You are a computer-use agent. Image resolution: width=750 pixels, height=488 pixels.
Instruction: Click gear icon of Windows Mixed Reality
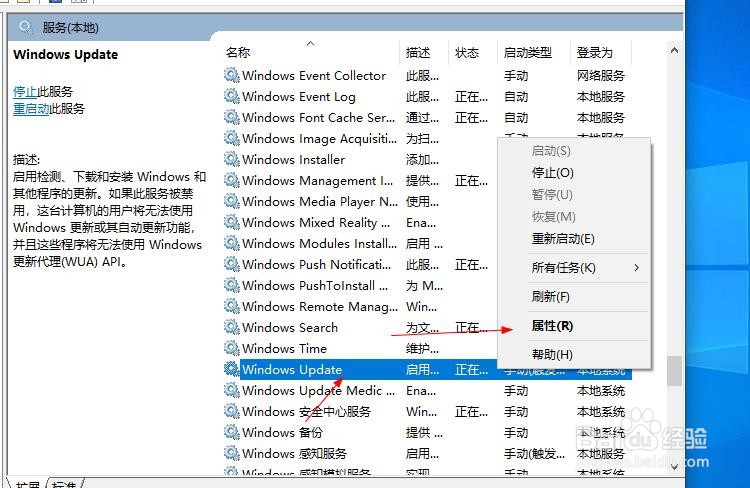click(x=232, y=222)
